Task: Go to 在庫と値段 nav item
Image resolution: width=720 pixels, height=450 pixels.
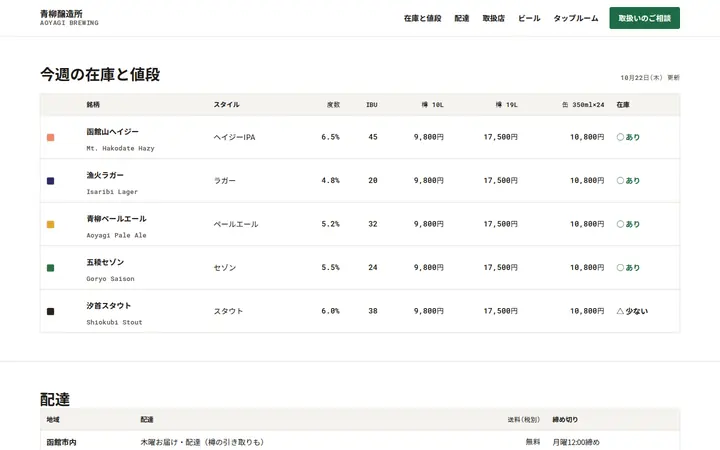Action: click(x=422, y=18)
